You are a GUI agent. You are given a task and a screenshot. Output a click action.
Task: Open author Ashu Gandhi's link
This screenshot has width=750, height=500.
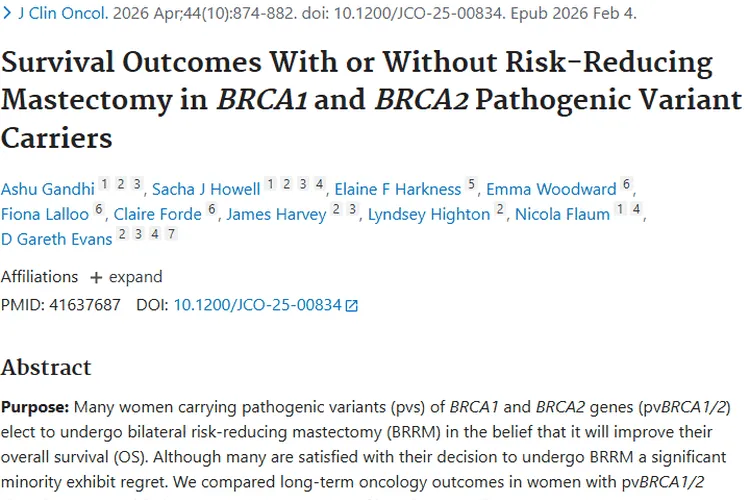point(48,188)
